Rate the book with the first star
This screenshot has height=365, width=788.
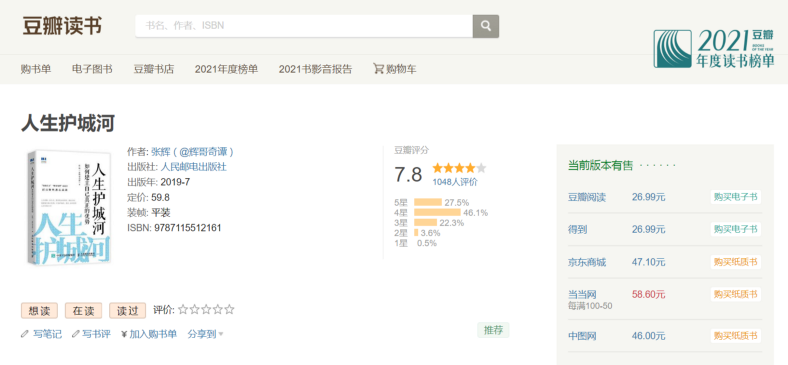coord(183,310)
